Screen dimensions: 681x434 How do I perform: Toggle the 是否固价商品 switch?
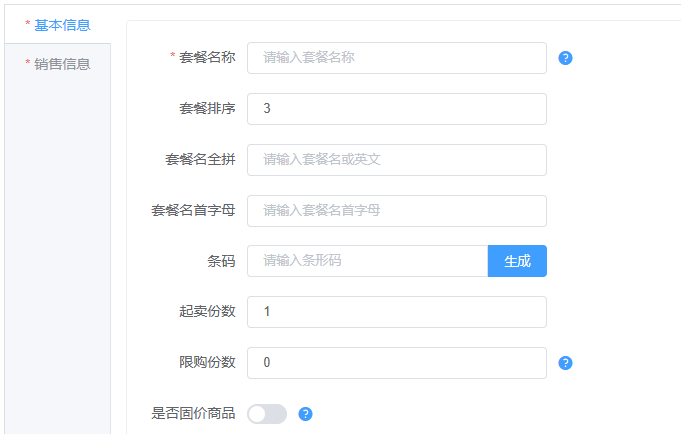[x=267, y=414]
